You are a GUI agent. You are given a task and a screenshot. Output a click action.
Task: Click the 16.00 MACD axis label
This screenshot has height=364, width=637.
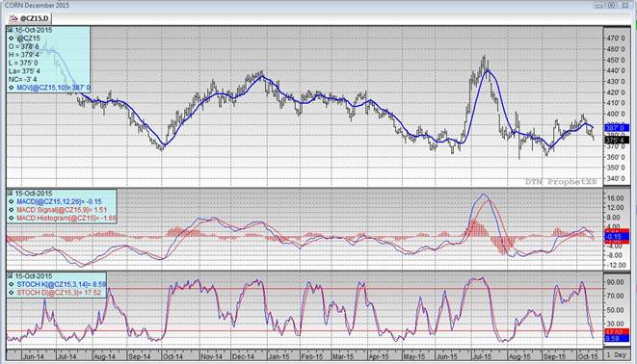point(617,198)
